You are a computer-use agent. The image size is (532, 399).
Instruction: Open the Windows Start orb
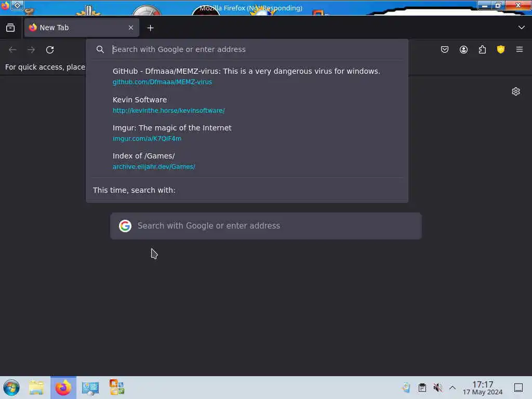point(11,388)
